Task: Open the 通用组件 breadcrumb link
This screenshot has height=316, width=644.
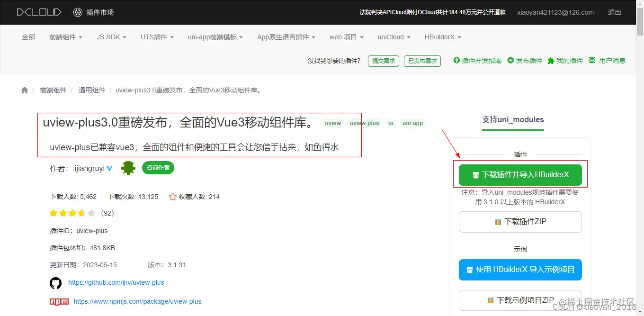Action: 92,90
